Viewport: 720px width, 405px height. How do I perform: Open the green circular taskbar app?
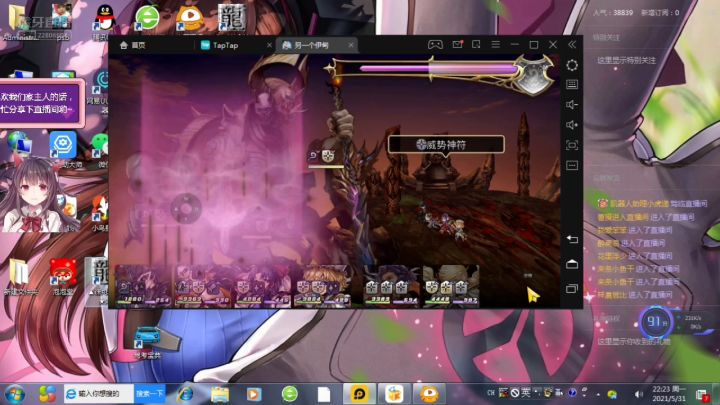coord(290,394)
